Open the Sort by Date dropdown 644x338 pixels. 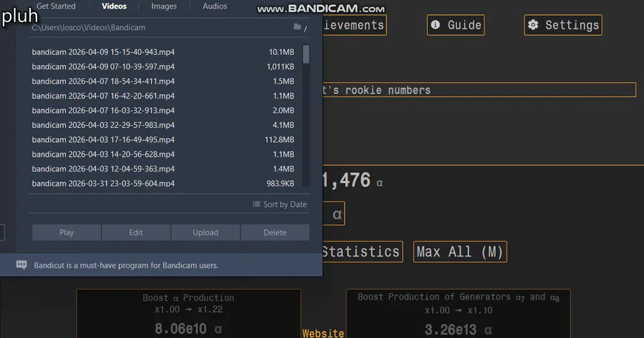280,204
